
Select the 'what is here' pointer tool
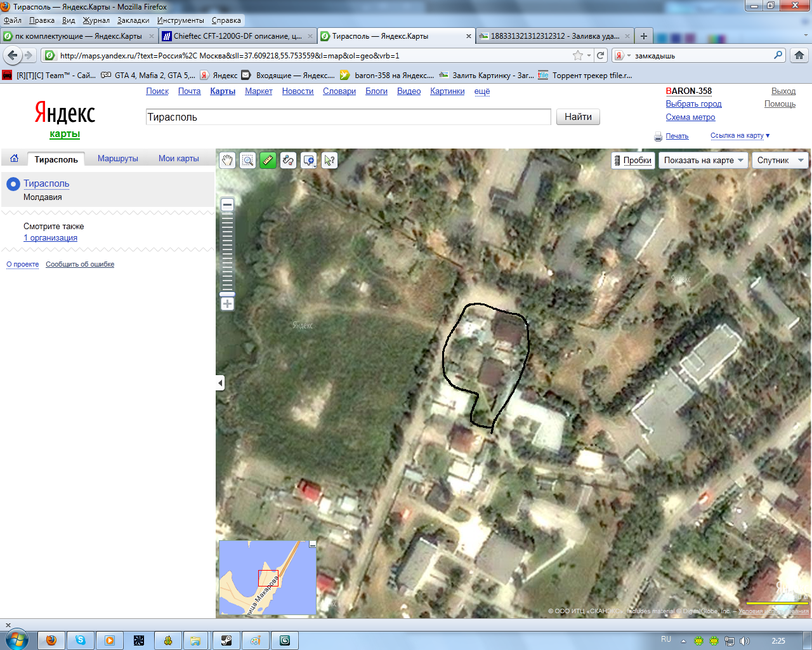tap(329, 161)
